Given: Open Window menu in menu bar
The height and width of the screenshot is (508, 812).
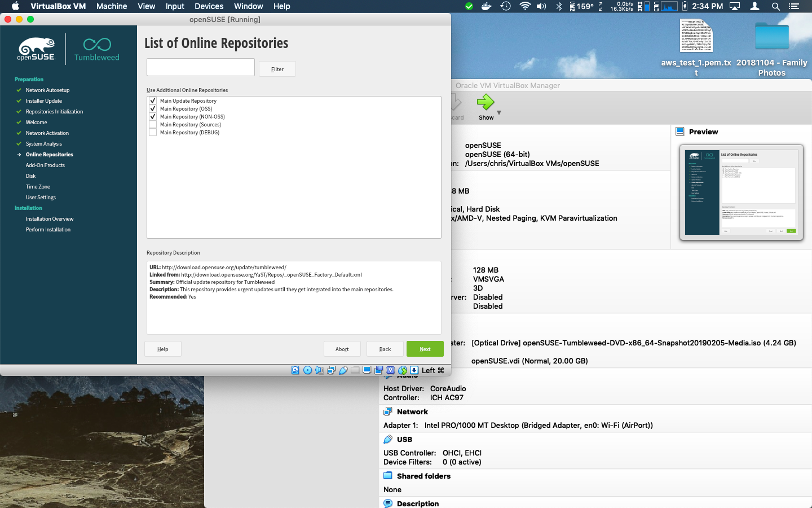Looking at the screenshot, I should point(249,6).
